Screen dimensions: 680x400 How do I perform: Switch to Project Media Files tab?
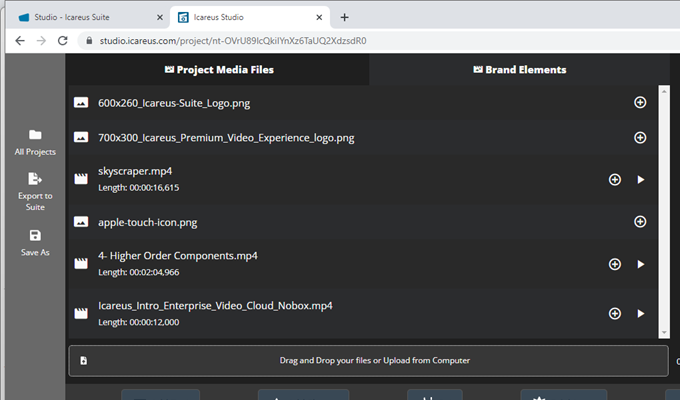218,70
